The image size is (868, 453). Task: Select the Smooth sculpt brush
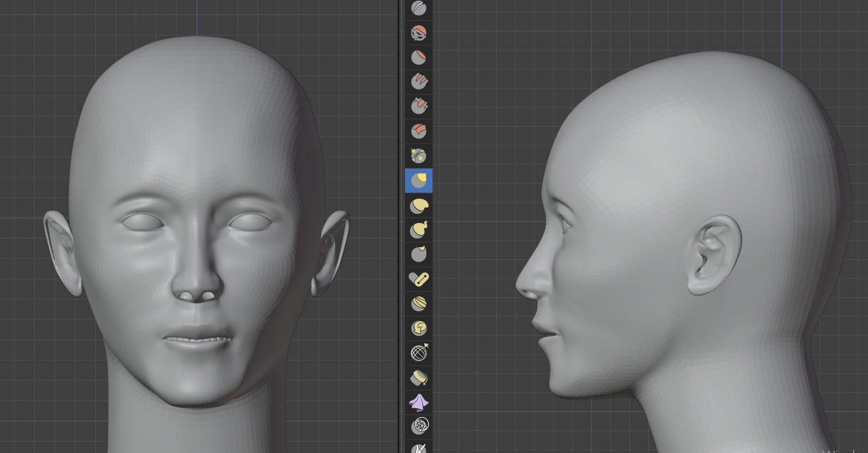coord(419,33)
